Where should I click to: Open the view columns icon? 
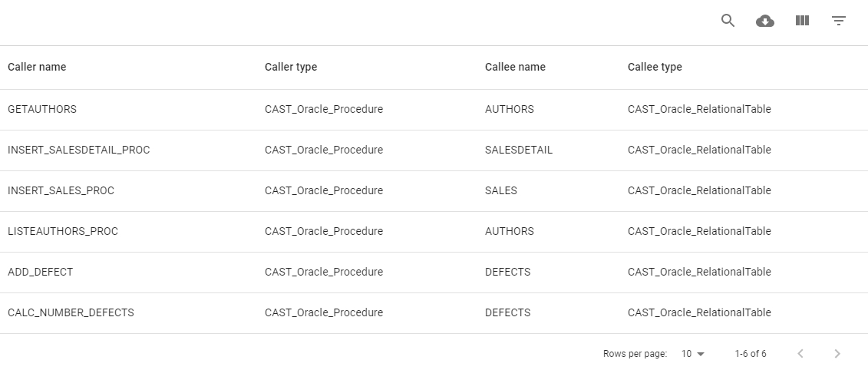point(802,21)
